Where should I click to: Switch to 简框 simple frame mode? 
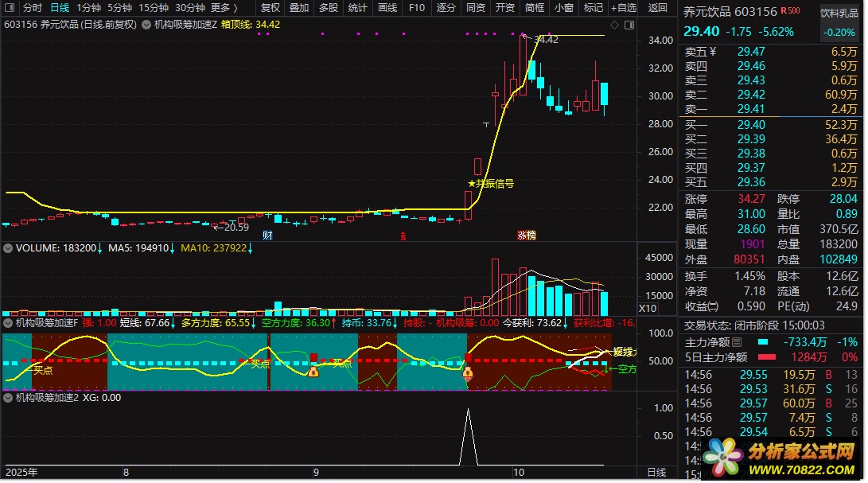(534, 8)
